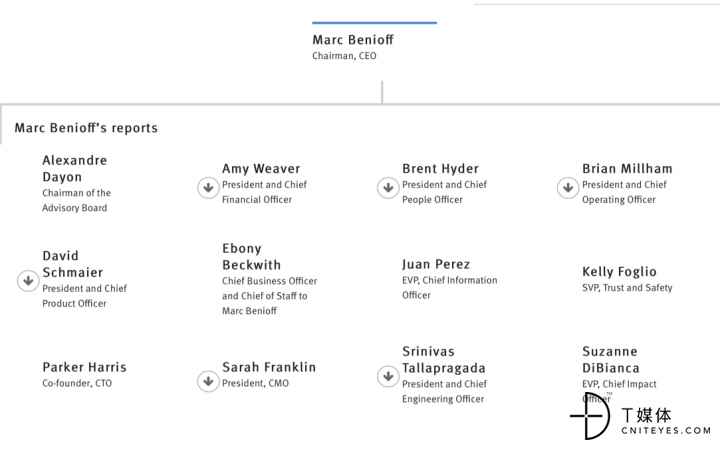
Task: Open Suzanne DiBianca's profile
Action: click(611, 360)
